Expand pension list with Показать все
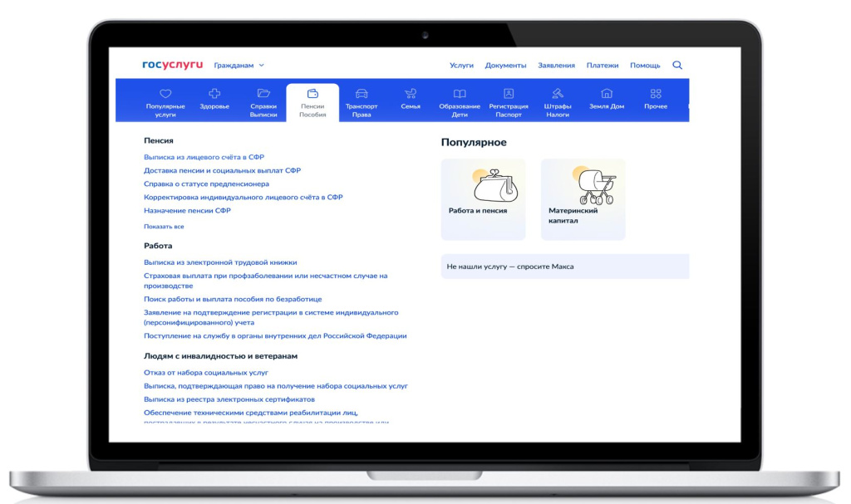The image size is (851, 504). [x=164, y=226]
